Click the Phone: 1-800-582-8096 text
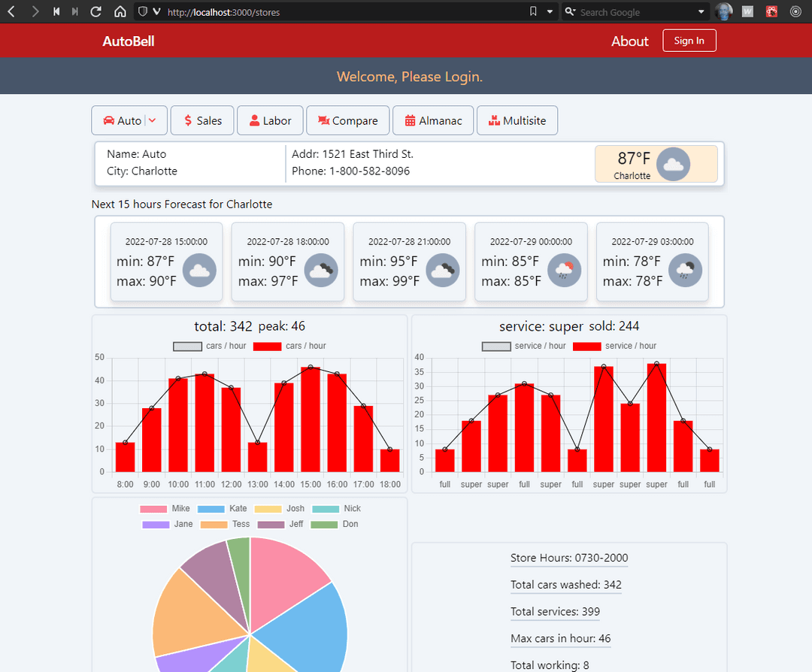Image resolution: width=812 pixels, height=672 pixels. point(350,171)
